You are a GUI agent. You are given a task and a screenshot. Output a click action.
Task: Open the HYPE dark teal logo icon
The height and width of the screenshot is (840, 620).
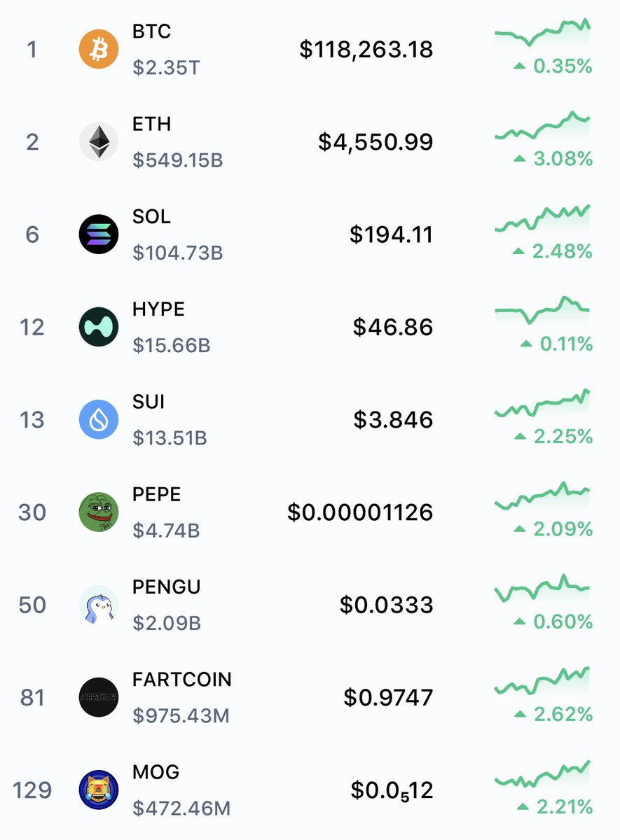[x=99, y=327]
